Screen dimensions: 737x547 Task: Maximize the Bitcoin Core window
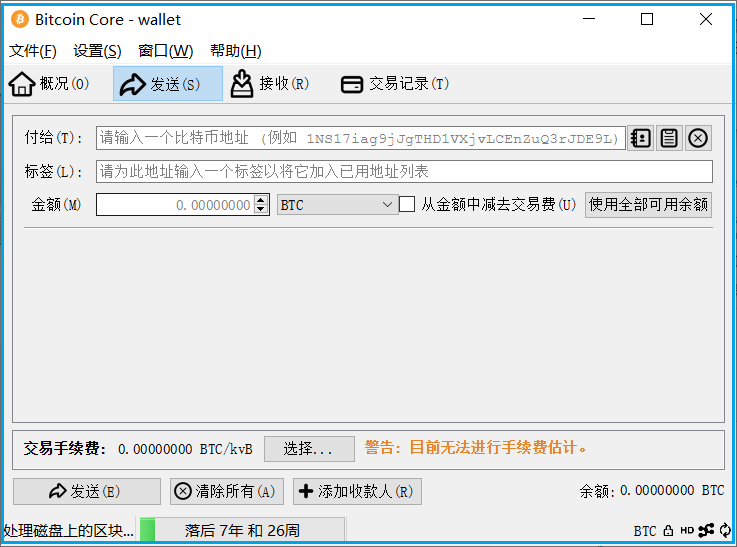point(647,19)
